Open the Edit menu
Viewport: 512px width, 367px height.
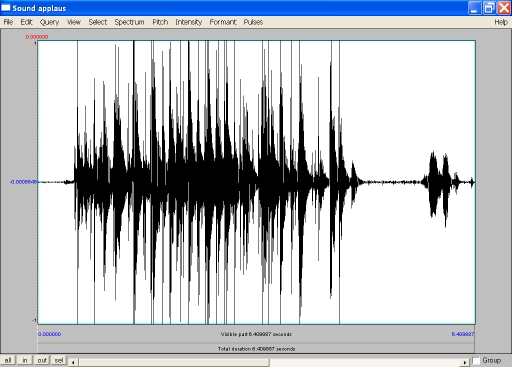click(26, 22)
